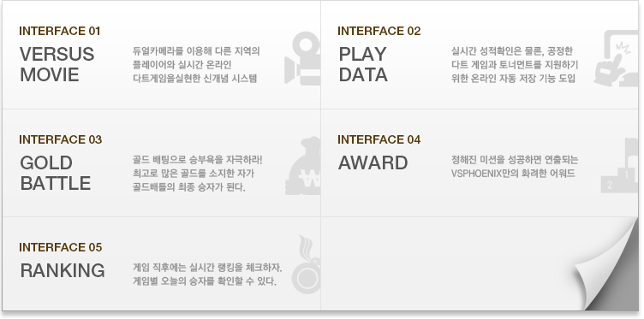Viewport: 644px width, 319px height.
Task: Click the money bag icon in Interface 03
Action: coord(303,166)
